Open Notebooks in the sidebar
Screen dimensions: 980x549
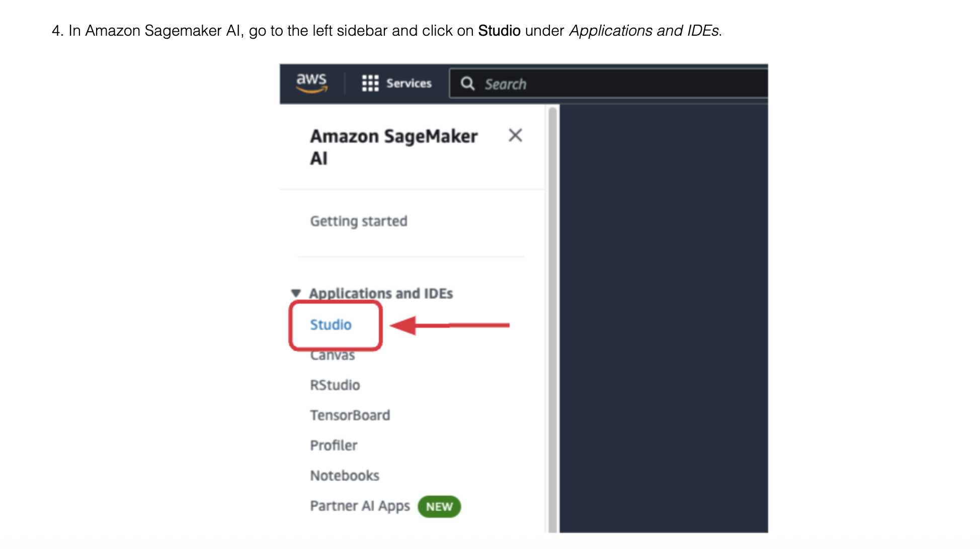[x=345, y=476]
